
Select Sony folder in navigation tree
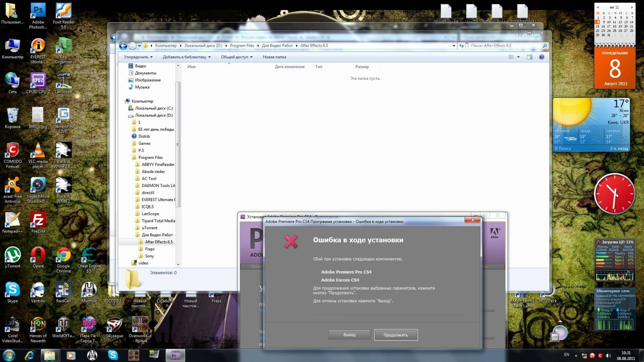pos(149,256)
